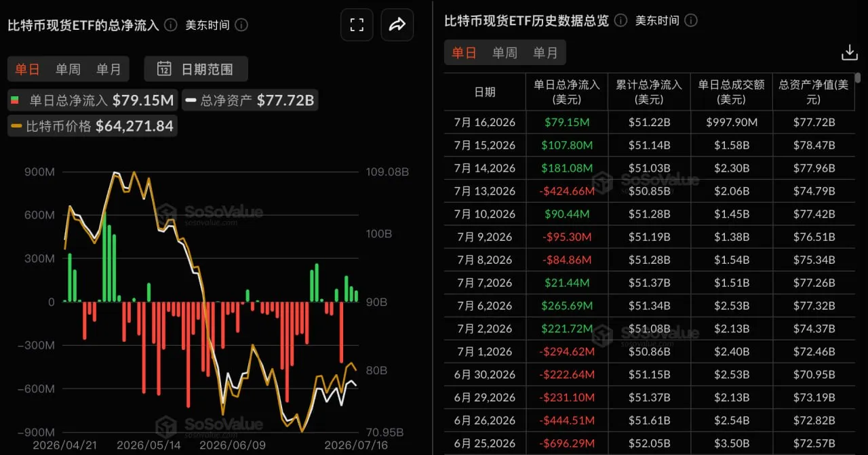Click the $90.44M net inflow cell
Viewport: 868px width, 455px height.
[x=567, y=214]
